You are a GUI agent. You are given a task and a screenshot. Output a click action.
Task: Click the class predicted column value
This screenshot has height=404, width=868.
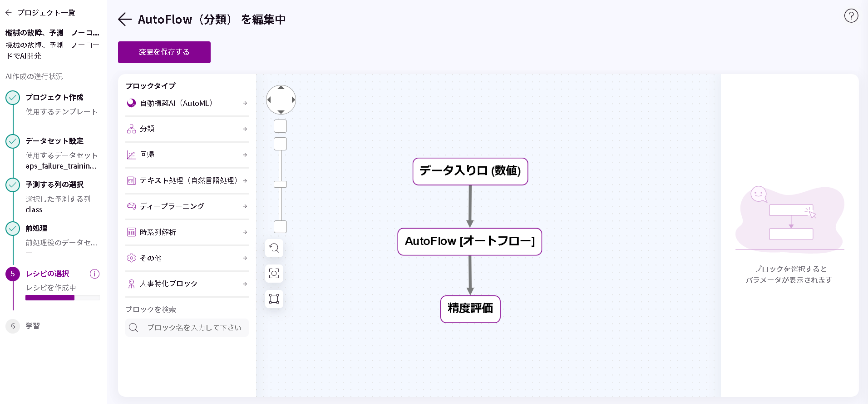34,209
